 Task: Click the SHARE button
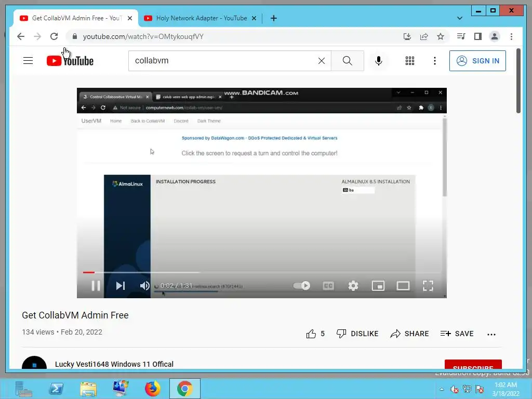[409, 334]
